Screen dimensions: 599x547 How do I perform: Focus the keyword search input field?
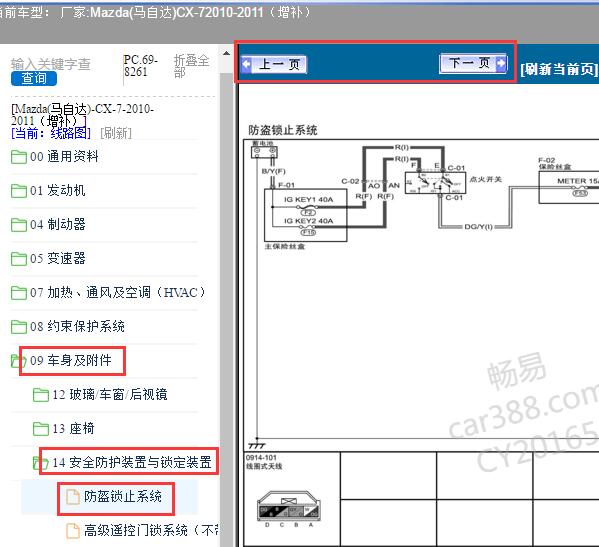[51, 64]
